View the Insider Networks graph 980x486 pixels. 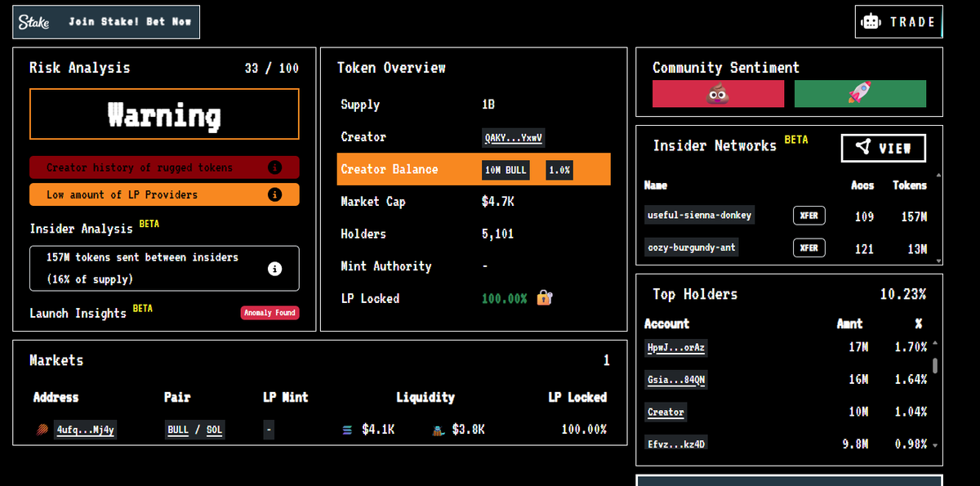coord(884,148)
